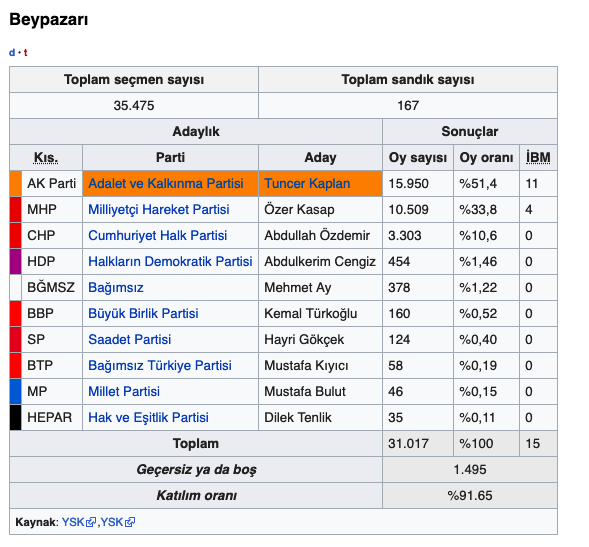The height and width of the screenshot is (547, 589).
Task: Click the 'Oy oranı' column header
Action: tap(486, 157)
